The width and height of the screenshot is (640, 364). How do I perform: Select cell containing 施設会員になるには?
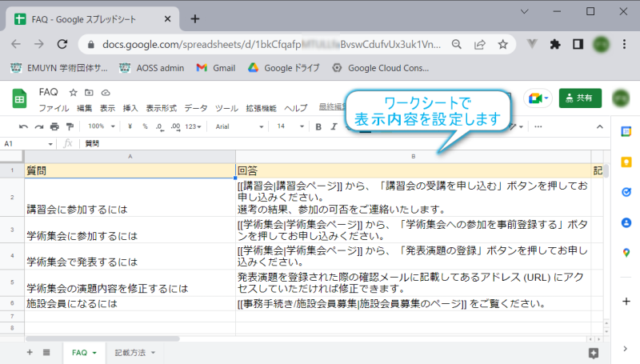130,304
